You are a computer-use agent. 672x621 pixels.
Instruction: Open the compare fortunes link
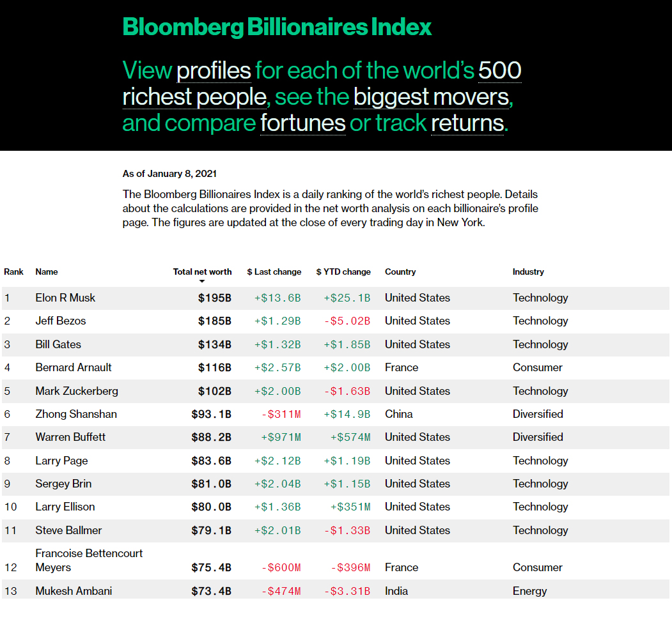pos(303,123)
